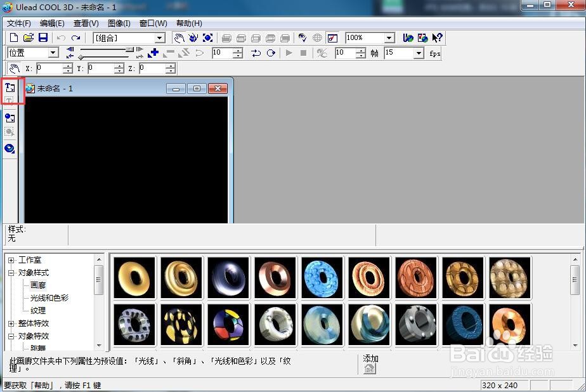This screenshot has width=586, height=392.
Task: Choose the dark blue textured ring thumbnail
Action: 463,324
